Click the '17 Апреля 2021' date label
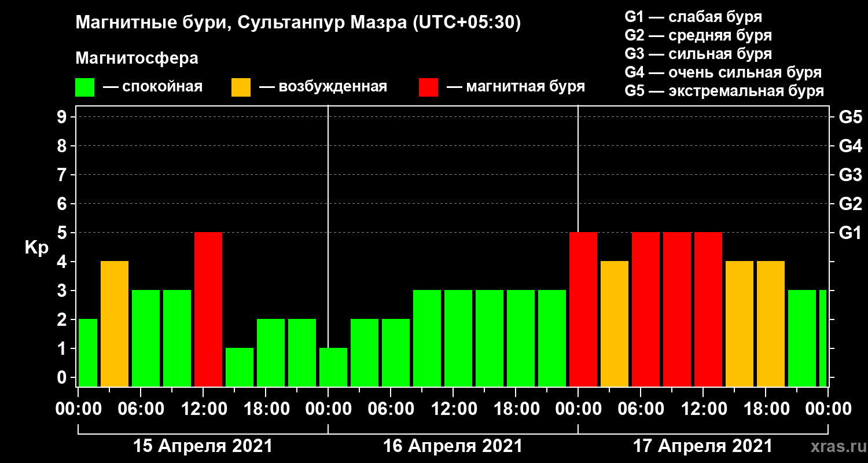 (703, 446)
